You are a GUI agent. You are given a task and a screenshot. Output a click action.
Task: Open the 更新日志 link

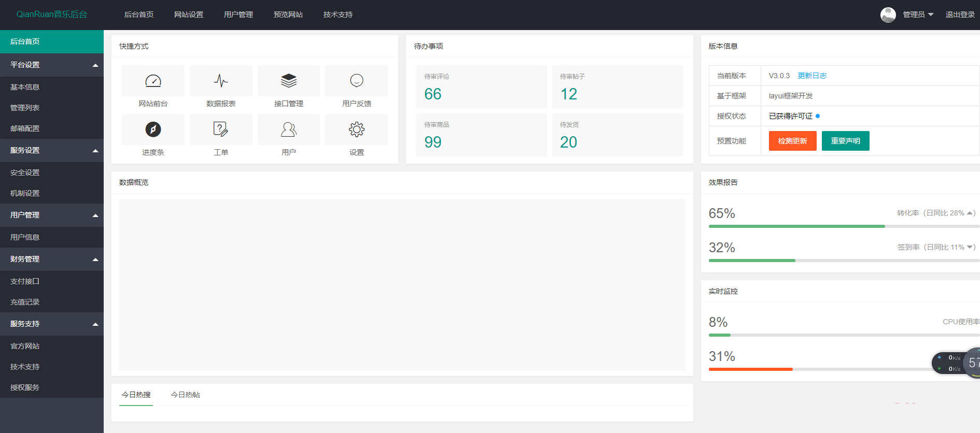point(812,76)
